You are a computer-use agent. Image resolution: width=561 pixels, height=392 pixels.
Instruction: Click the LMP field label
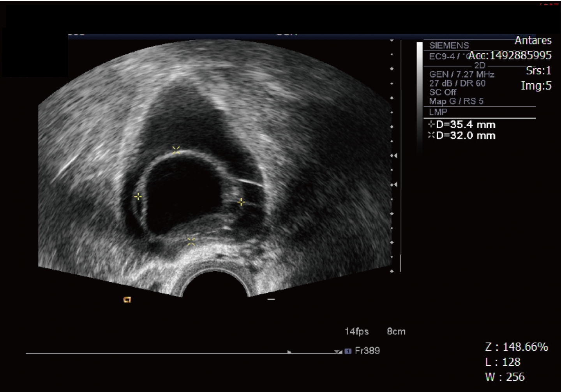click(x=438, y=112)
